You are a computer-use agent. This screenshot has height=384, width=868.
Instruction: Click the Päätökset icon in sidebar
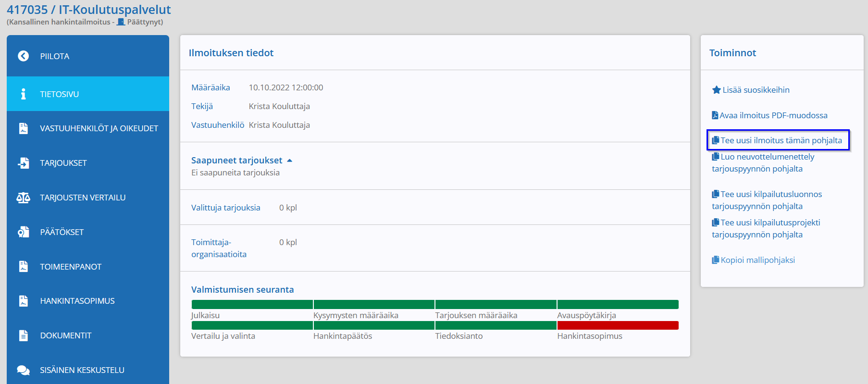coord(23,232)
